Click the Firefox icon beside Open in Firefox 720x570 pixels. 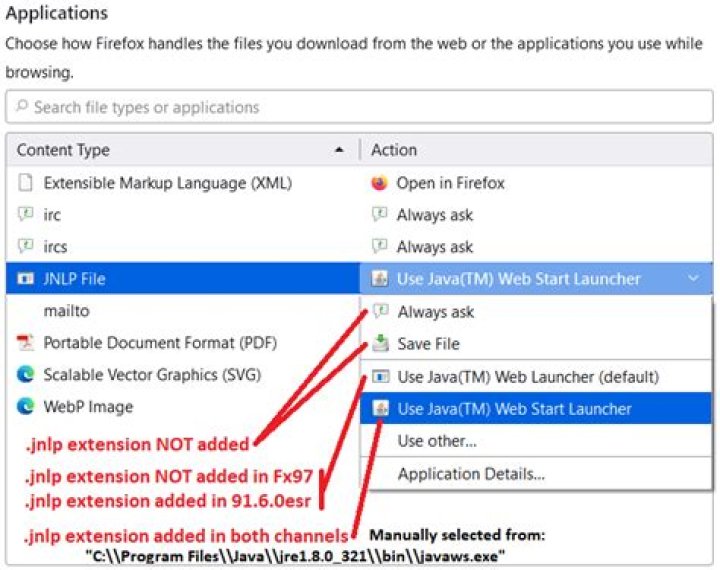pyautogui.click(x=379, y=183)
